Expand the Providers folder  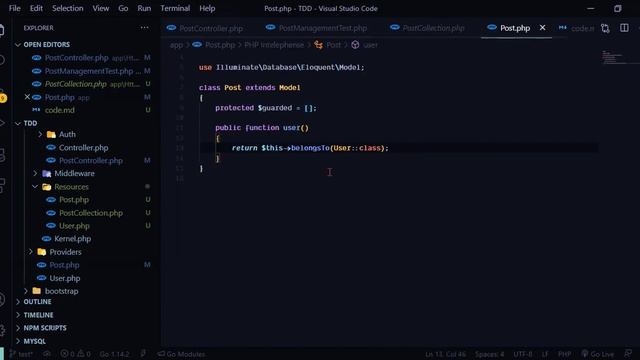pos(65,252)
